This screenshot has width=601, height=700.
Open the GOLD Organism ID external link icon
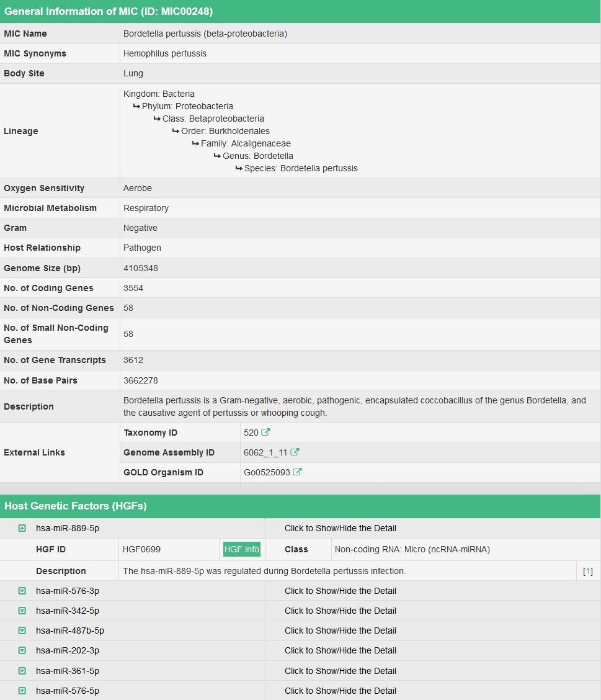(x=298, y=472)
